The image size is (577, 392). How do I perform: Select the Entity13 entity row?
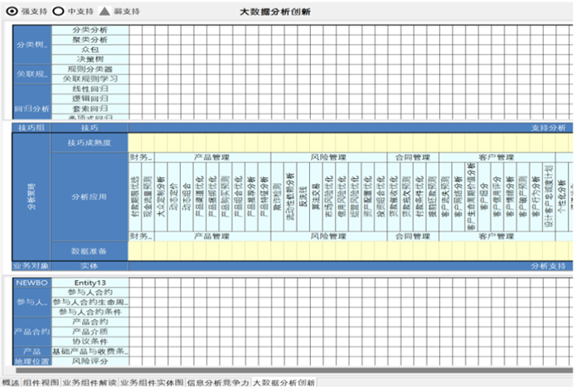point(90,283)
